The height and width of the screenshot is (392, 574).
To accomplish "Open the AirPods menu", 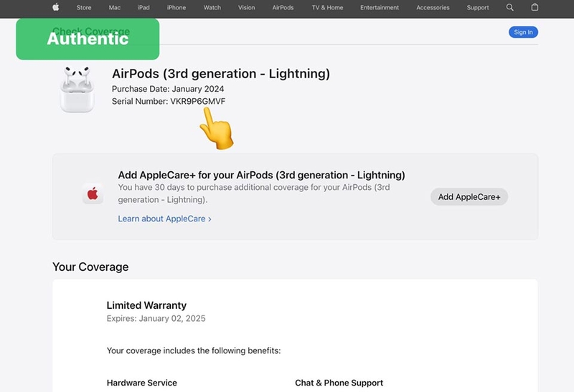I will 283,7.
